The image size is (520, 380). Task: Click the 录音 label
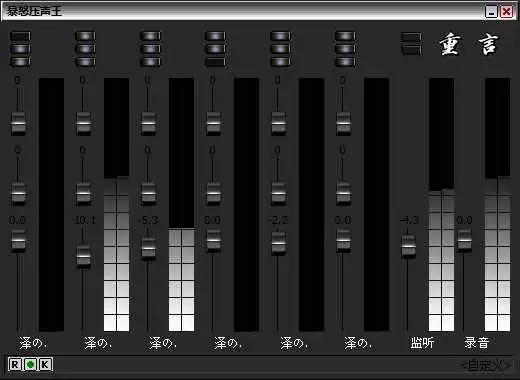tap(477, 343)
